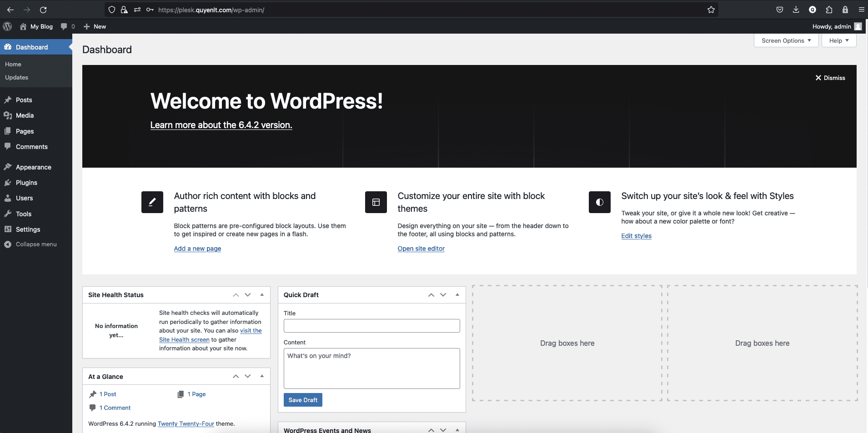Open the browser downloads icon

796,10
